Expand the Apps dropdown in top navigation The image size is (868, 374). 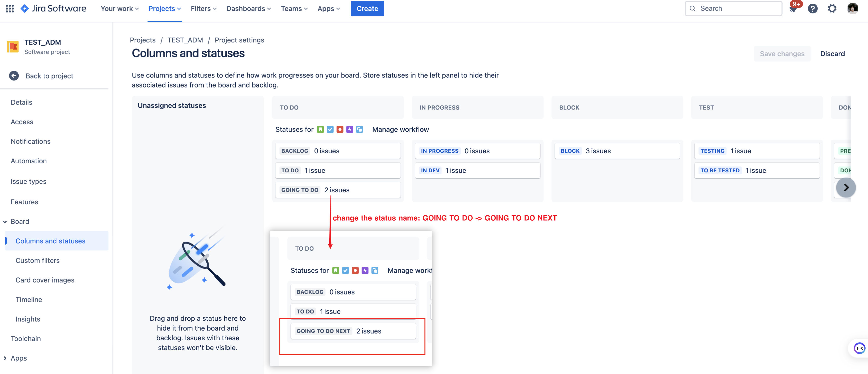coord(329,9)
